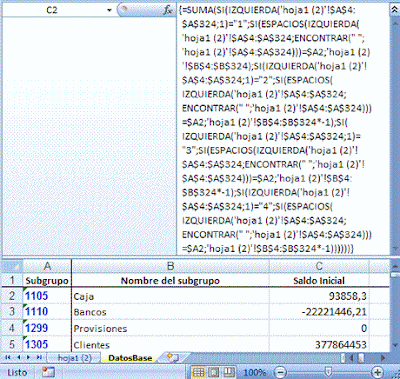Select row 1 header
400x379 pixels.
click(12, 280)
